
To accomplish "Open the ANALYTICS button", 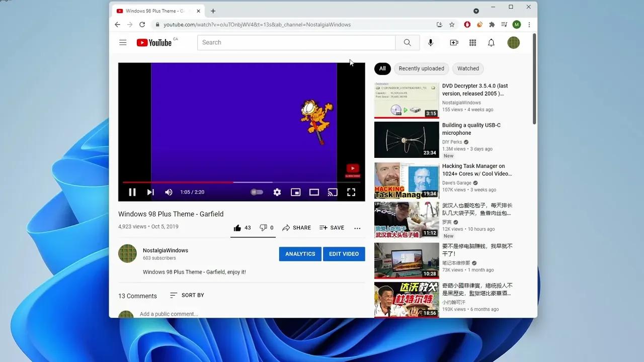I will pos(300,254).
